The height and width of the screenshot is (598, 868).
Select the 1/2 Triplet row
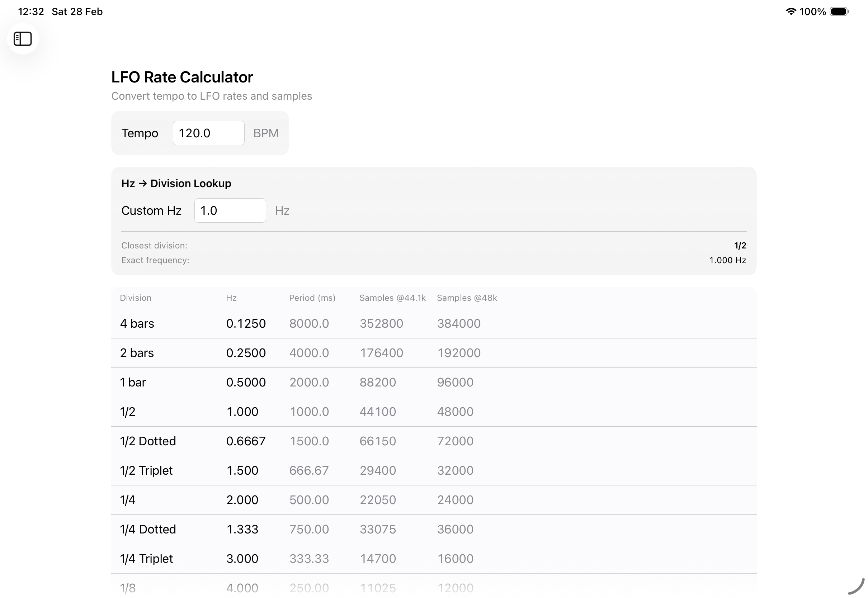pos(146,471)
